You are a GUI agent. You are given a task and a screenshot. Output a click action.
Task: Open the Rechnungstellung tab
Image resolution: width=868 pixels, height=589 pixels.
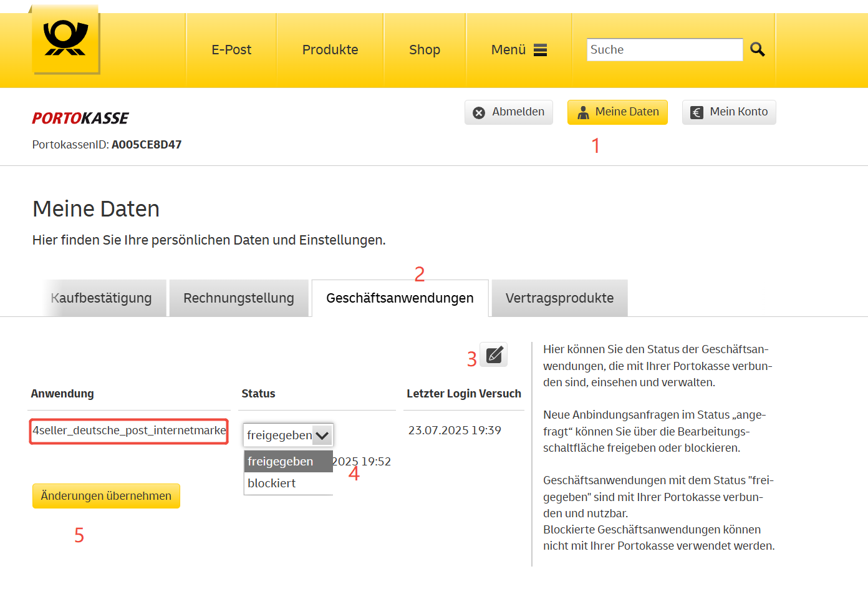pos(239,298)
